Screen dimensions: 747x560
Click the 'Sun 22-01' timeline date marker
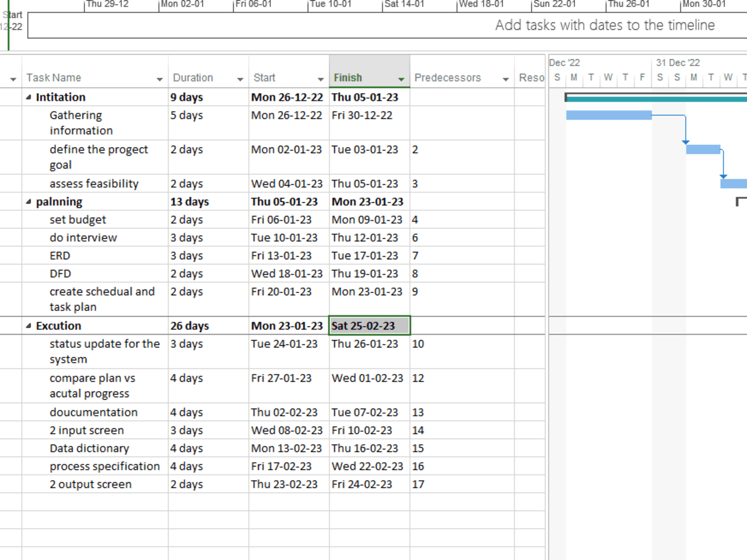click(554, 4)
